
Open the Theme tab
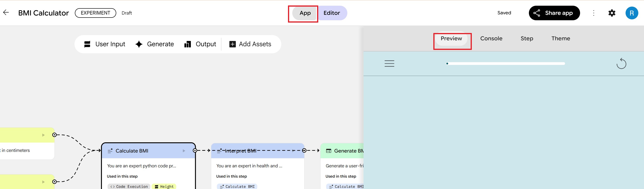(x=561, y=38)
